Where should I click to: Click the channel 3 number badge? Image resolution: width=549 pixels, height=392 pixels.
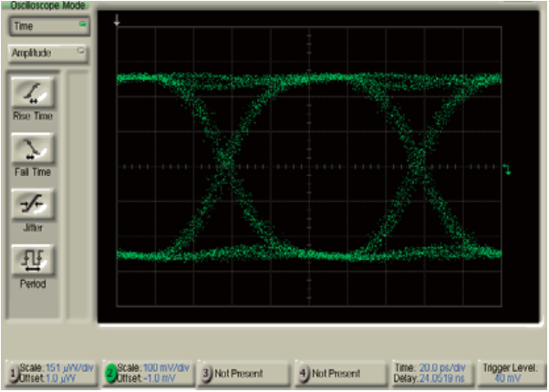click(207, 374)
